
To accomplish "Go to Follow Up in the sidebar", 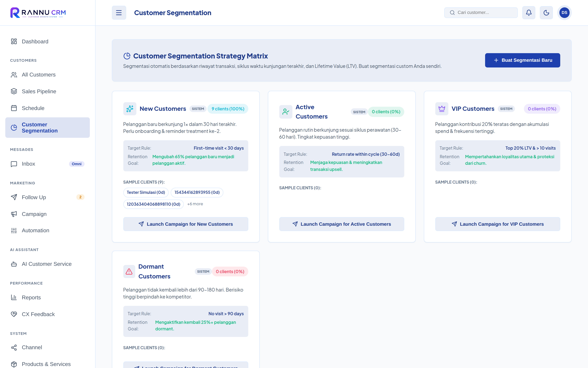I will (x=47, y=197).
